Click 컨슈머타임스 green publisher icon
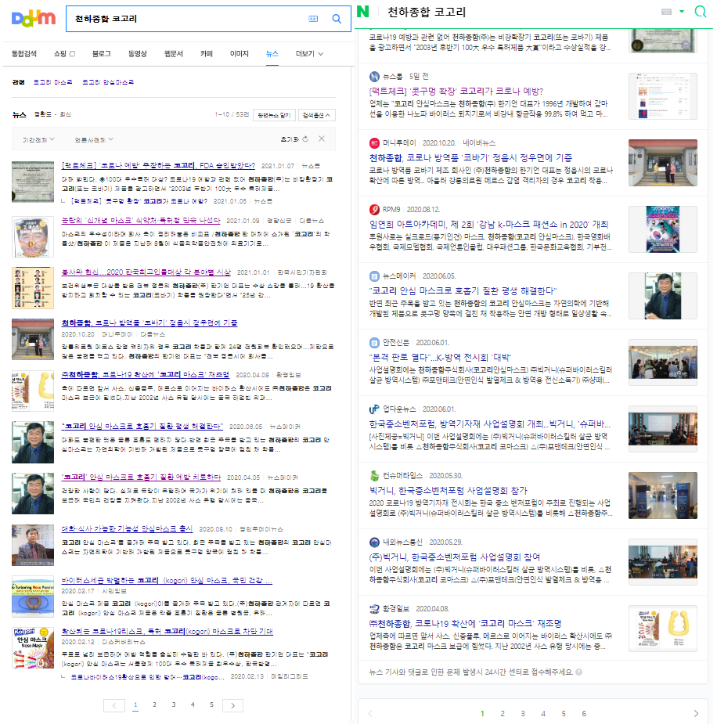The width and height of the screenshot is (717, 728). (x=374, y=475)
